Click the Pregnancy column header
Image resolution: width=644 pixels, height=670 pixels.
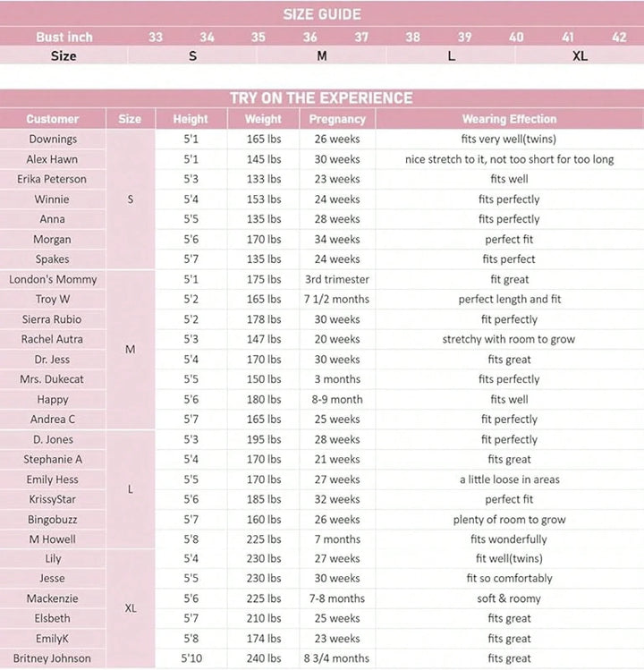(337, 119)
